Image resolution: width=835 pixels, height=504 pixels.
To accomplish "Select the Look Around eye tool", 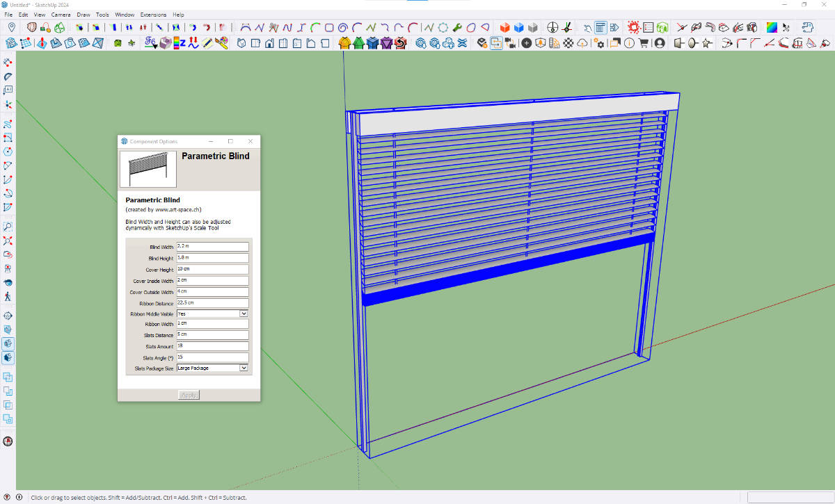I will [8, 283].
